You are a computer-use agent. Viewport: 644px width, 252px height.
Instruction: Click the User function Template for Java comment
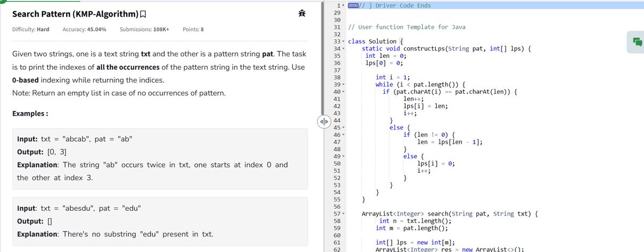(407, 27)
